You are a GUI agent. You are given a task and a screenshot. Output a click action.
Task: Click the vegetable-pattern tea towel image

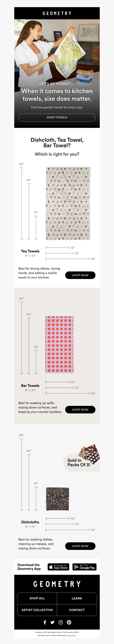(x=68, y=203)
